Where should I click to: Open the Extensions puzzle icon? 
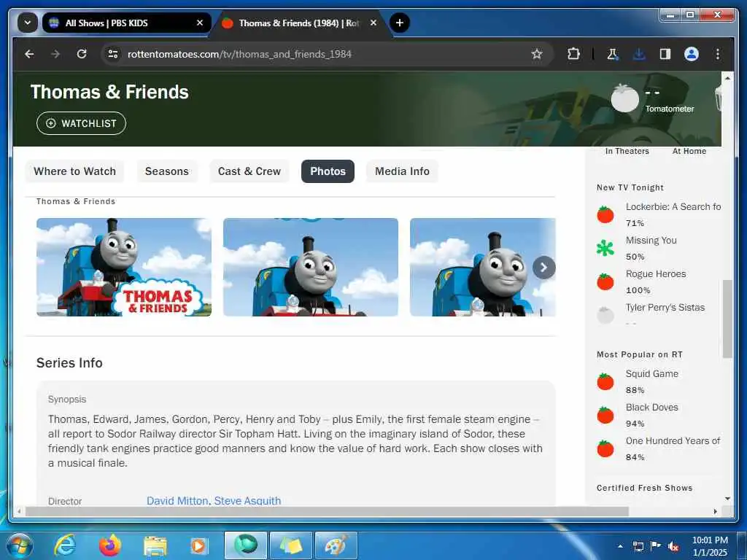click(x=573, y=54)
